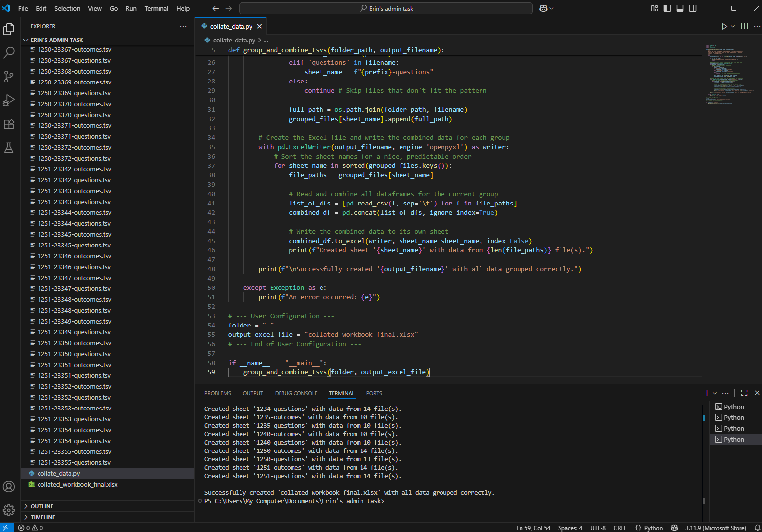Toggle Secondary Side Bar visibility
The image size is (762, 532).
click(x=693, y=8)
